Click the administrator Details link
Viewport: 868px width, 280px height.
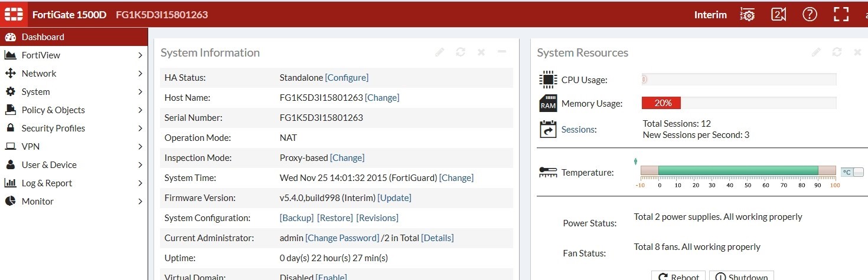[x=438, y=238]
